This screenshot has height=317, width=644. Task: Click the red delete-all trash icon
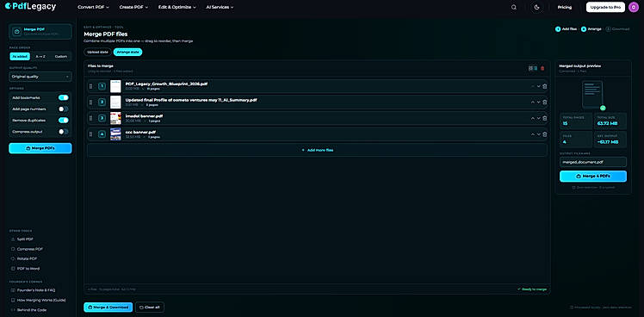tap(542, 68)
